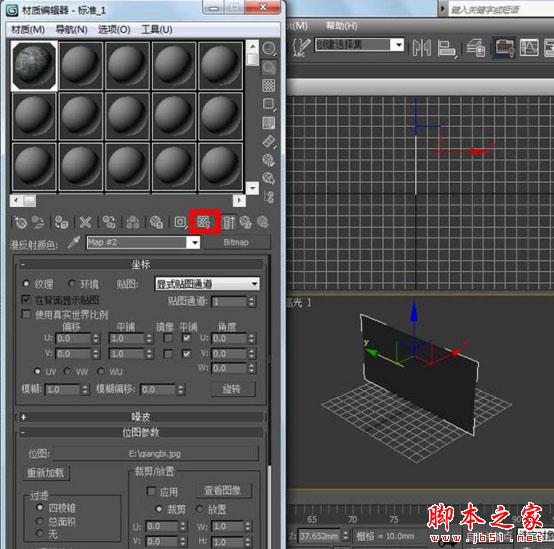Click Assign Material to Selection icon
Viewport: 554px width, 549px height.
click(62, 223)
